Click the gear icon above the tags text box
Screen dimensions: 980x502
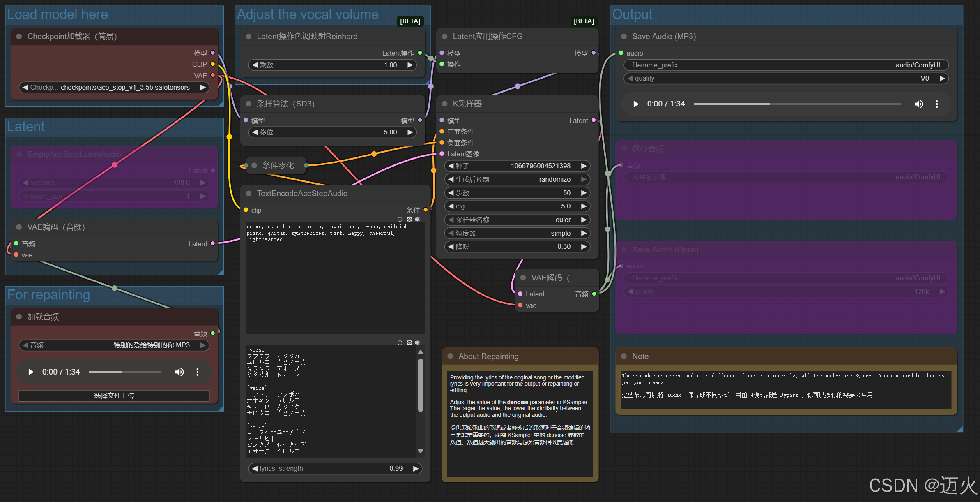coord(409,219)
